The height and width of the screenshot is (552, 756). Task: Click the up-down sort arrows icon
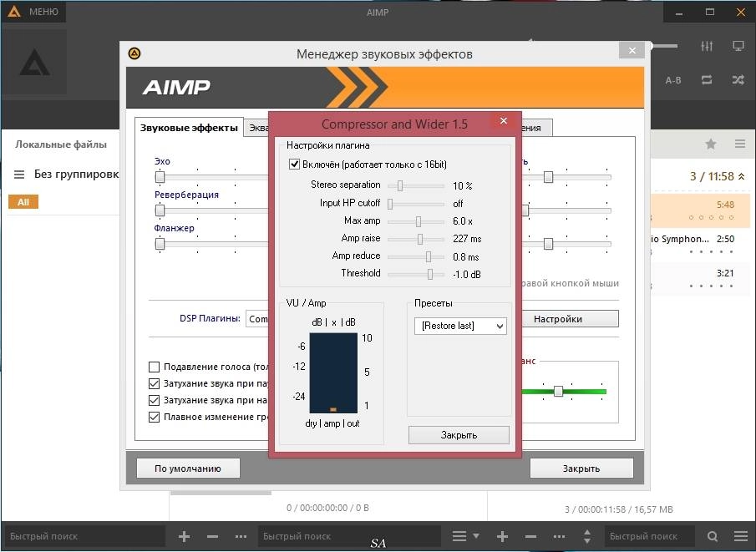click(x=586, y=536)
